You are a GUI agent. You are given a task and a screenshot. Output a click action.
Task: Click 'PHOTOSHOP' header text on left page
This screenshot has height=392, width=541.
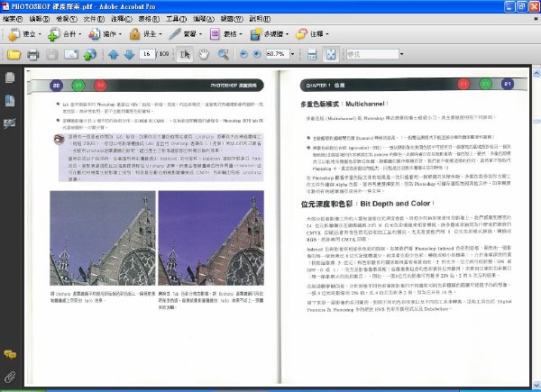[225, 86]
